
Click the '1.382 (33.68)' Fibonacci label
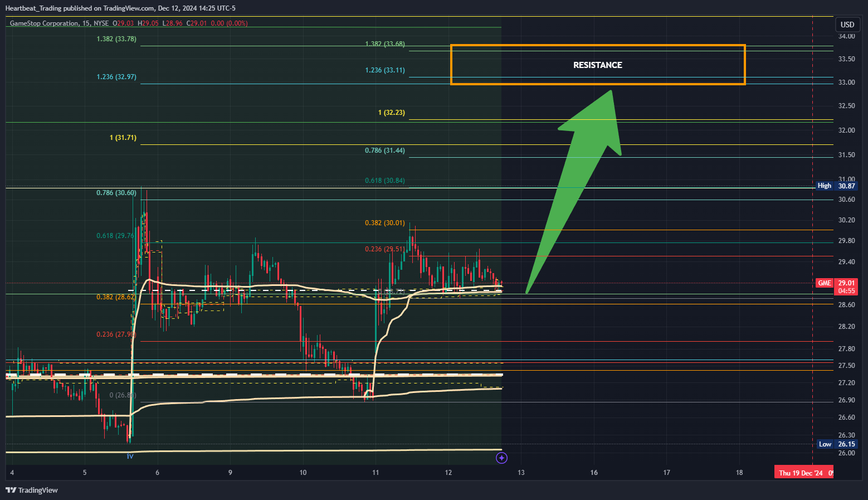pos(385,44)
